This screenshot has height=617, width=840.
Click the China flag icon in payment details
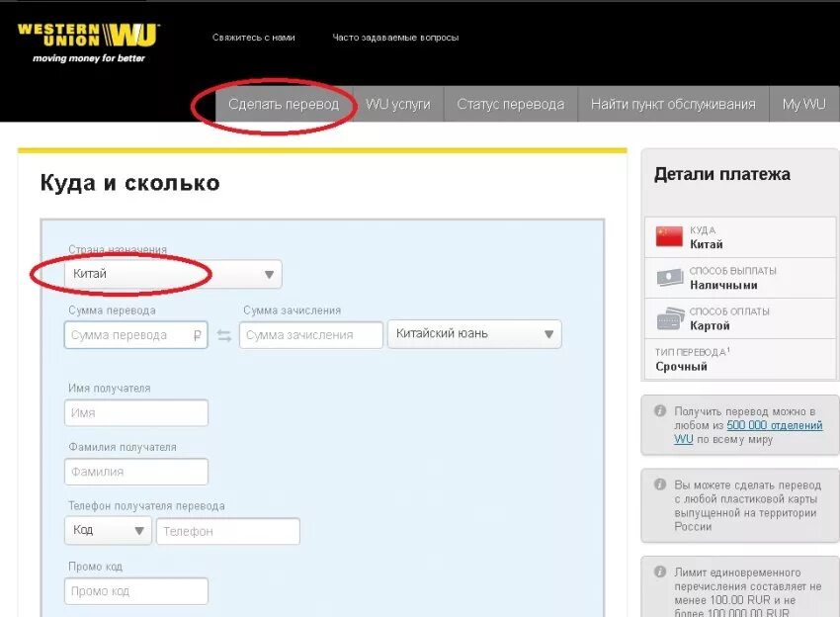coord(669,236)
